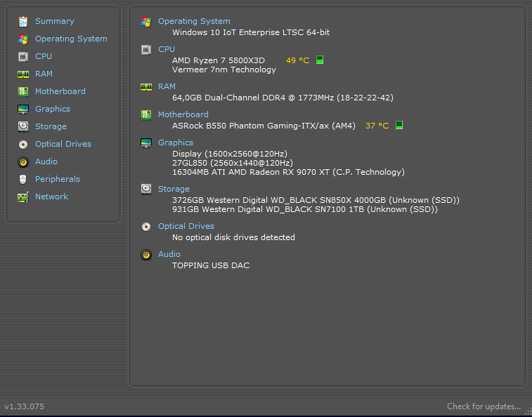532x417 pixels.
Task: Click the memory icon beside RAM heading
Action: (x=146, y=87)
